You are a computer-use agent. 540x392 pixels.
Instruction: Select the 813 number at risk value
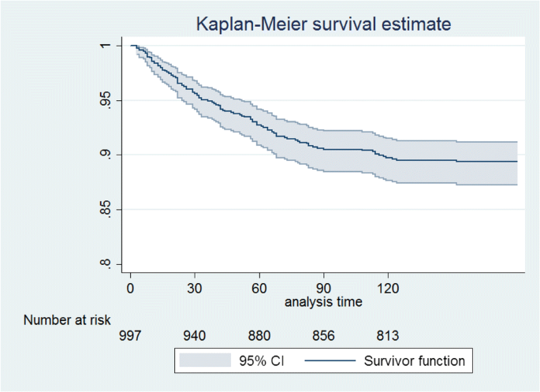coord(387,336)
